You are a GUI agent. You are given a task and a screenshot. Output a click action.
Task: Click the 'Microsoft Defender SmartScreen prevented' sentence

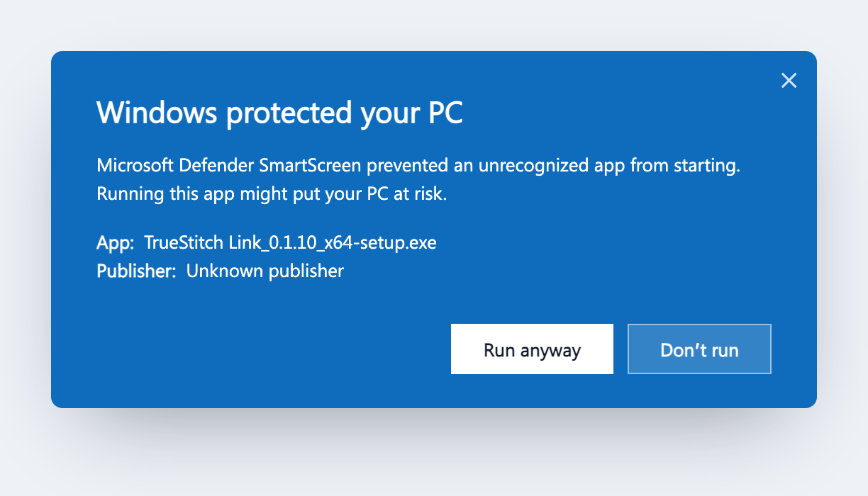tap(418, 166)
